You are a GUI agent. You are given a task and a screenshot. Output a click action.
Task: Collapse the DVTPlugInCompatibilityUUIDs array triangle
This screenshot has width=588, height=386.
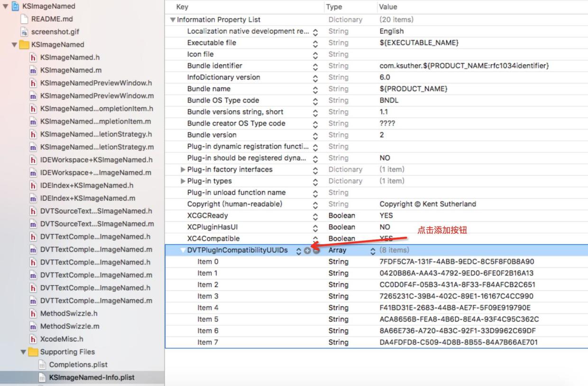click(183, 251)
